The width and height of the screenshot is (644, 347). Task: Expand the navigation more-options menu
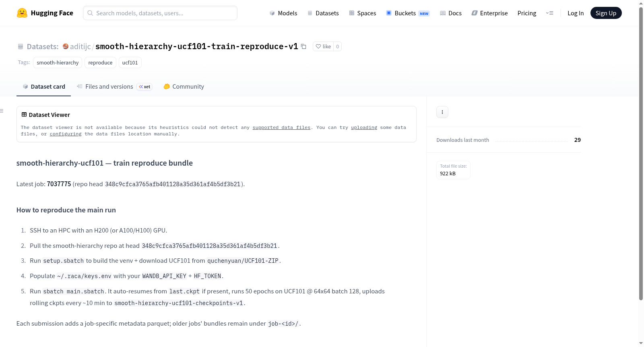point(549,13)
